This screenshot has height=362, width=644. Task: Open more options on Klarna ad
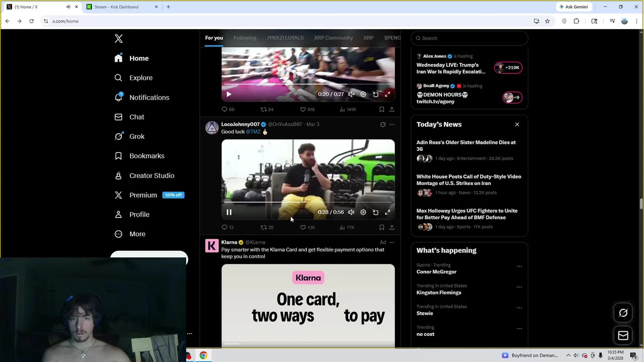click(x=392, y=242)
